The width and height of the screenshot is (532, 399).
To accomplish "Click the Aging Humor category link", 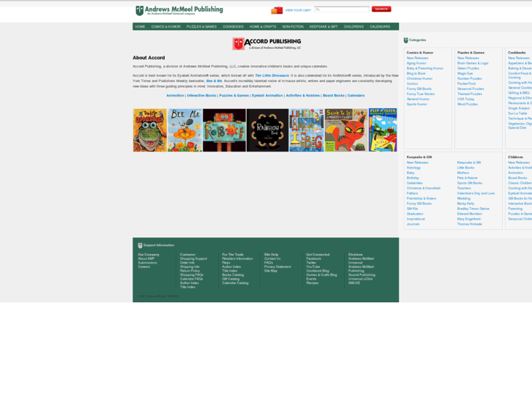I will (416, 63).
